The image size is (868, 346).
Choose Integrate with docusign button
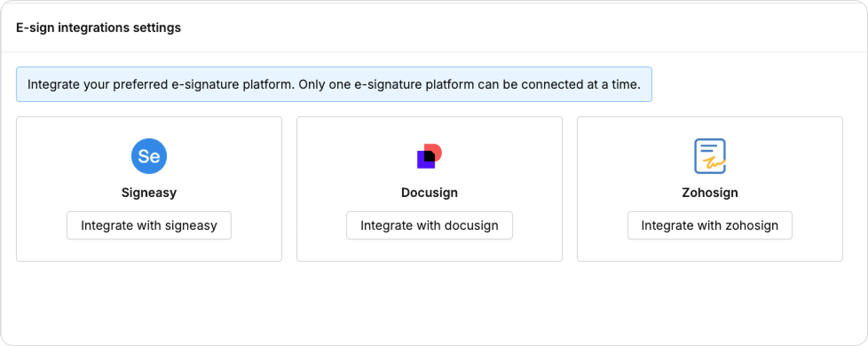[x=430, y=225]
